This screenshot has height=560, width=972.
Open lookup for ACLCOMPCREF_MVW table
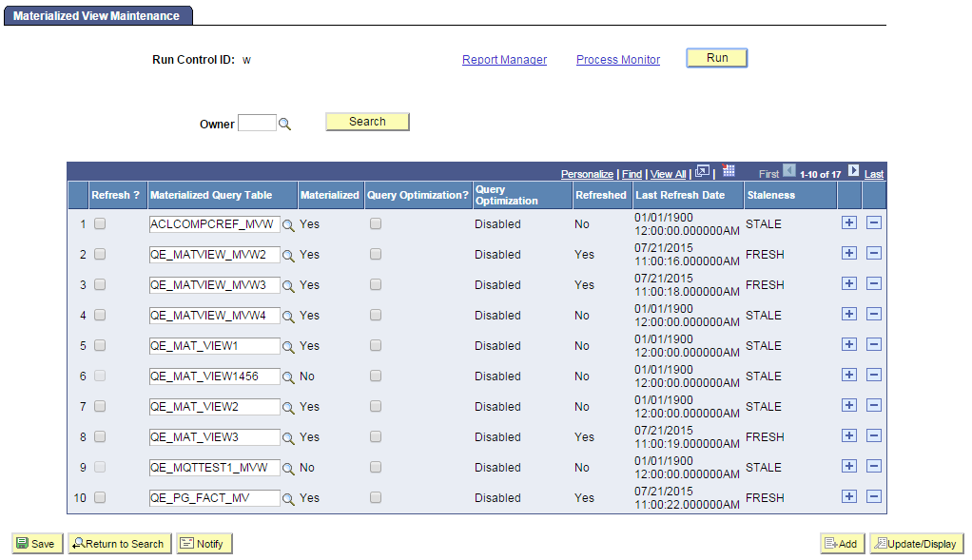[x=288, y=225]
